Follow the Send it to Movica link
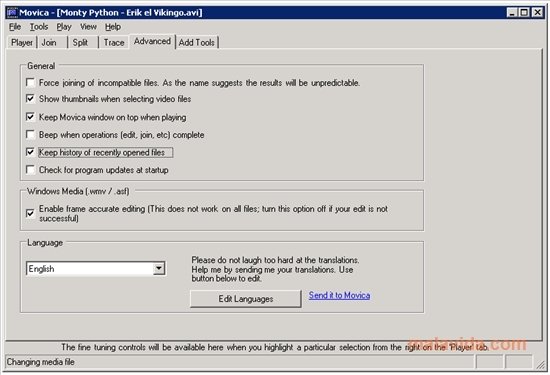This screenshot has height=375, width=550. point(339,295)
